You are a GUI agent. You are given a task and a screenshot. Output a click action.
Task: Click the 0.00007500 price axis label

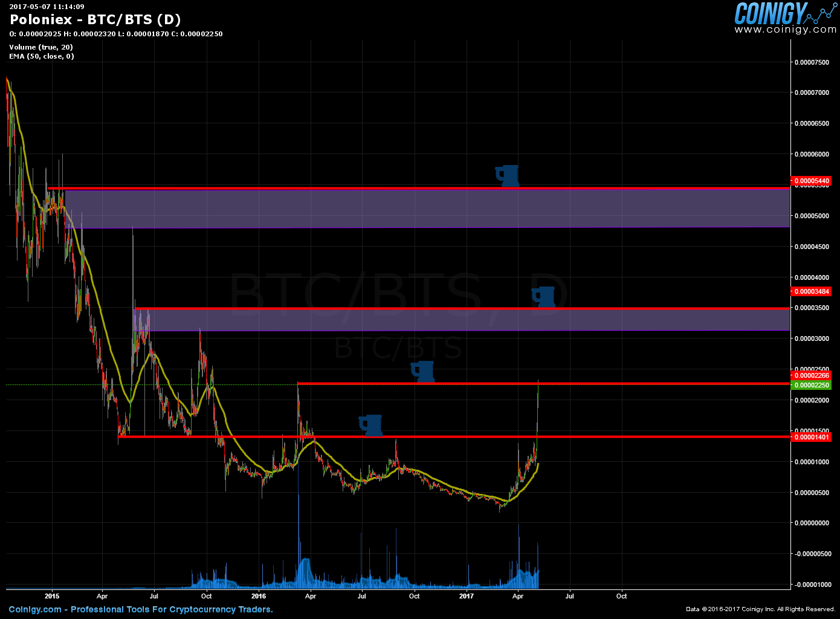[x=811, y=62]
